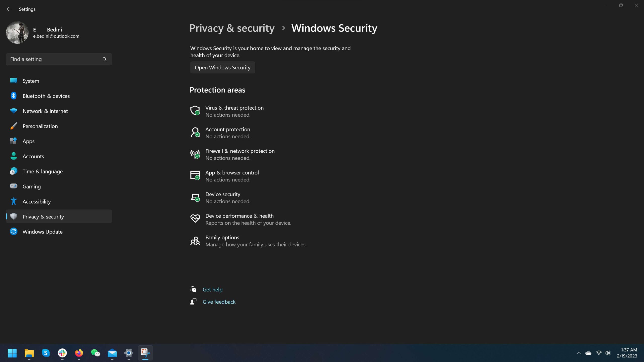Viewport: 644px width, 362px height.
Task: Click the Give feedback link
Action: (x=219, y=302)
